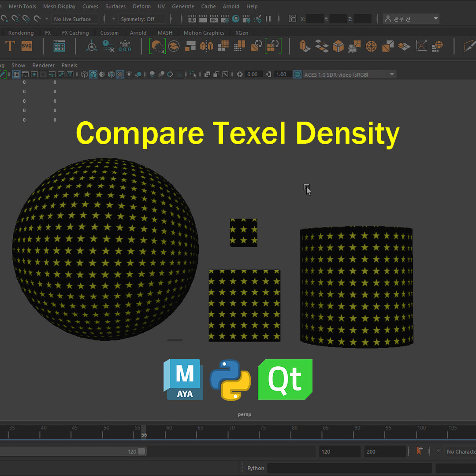Open the Renderer panel menu
The width and height of the screenshot is (476, 476).
43,65
